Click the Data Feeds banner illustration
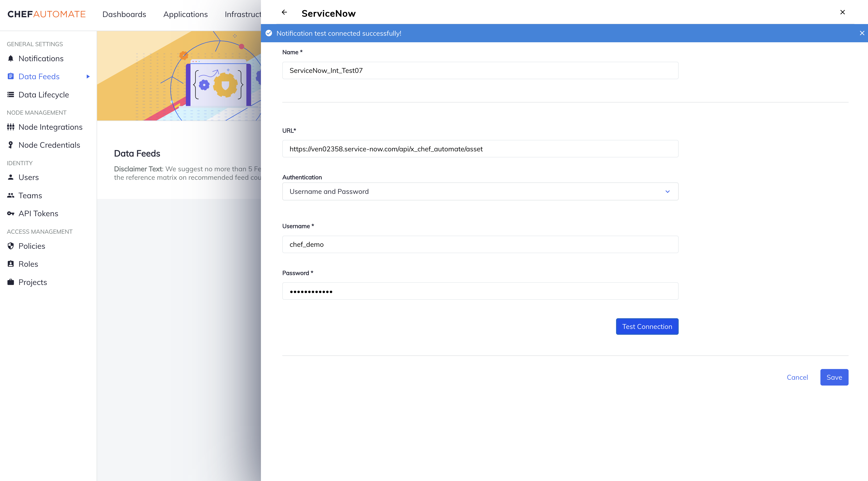Image resolution: width=868 pixels, height=481 pixels. click(x=179, y=76)
